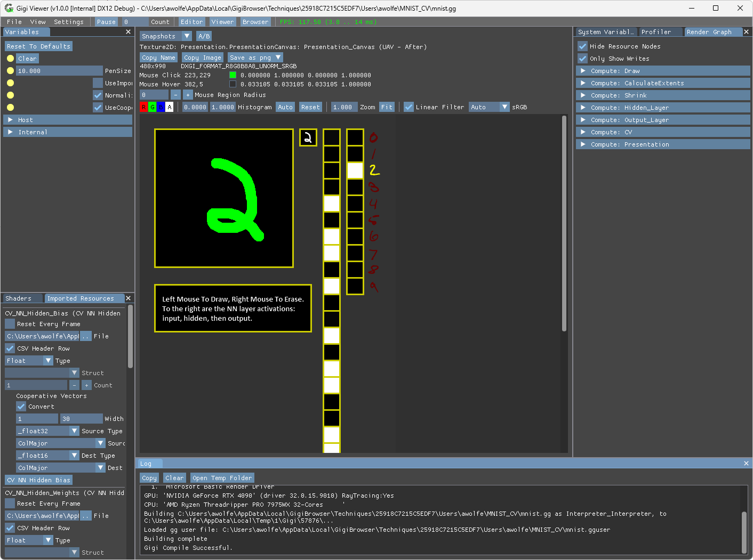Switch to the Profiler tab

point(656,32)
